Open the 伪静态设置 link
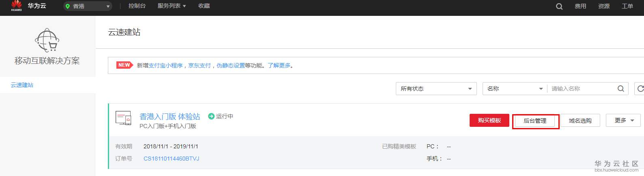Viewport: 644px width, 176px height. click(x=231, y=65)
